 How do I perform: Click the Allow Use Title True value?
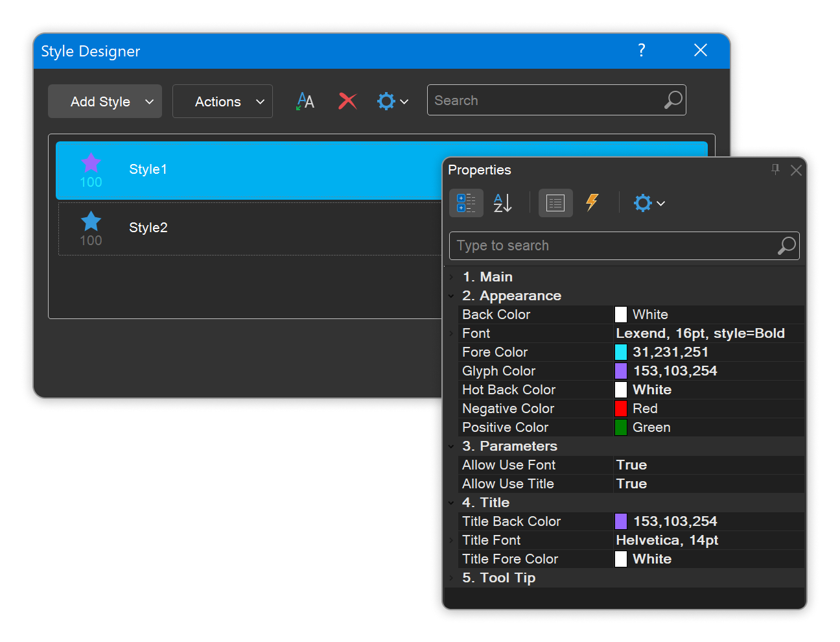pyautogui.click(x=631, y=484)
